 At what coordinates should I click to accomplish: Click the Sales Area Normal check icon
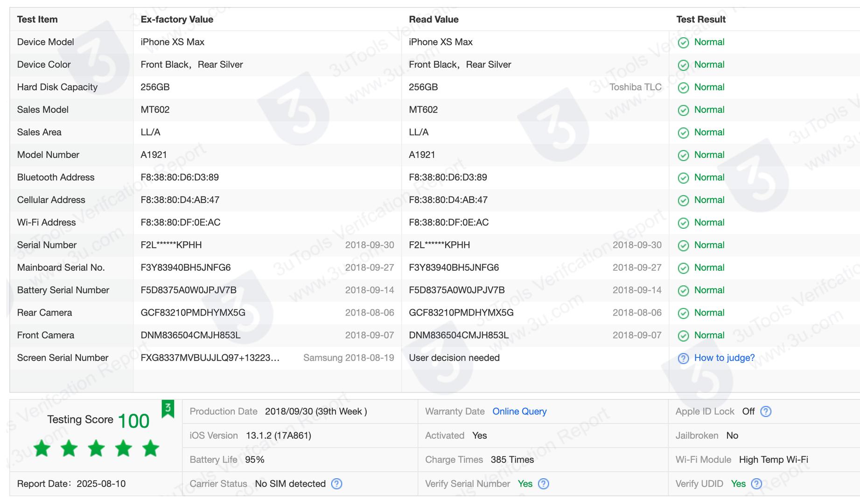pyautogui.click(x=683, y=133)
